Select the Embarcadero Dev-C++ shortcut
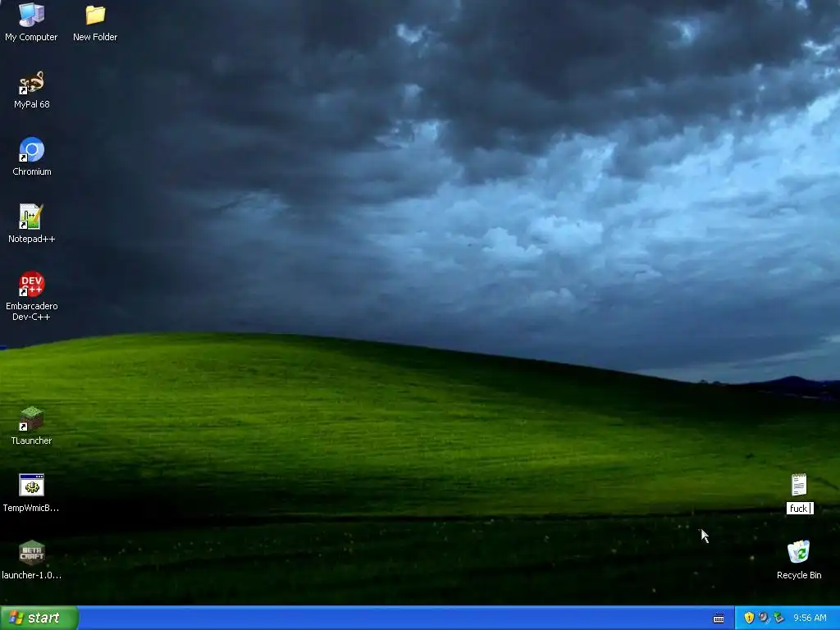 [x=31, y=284]
